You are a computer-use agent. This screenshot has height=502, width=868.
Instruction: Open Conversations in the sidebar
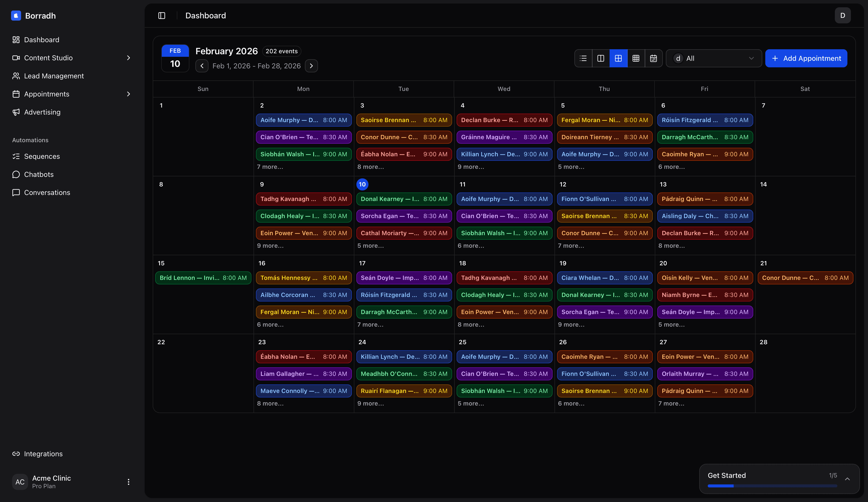click(x=47, y=192)
